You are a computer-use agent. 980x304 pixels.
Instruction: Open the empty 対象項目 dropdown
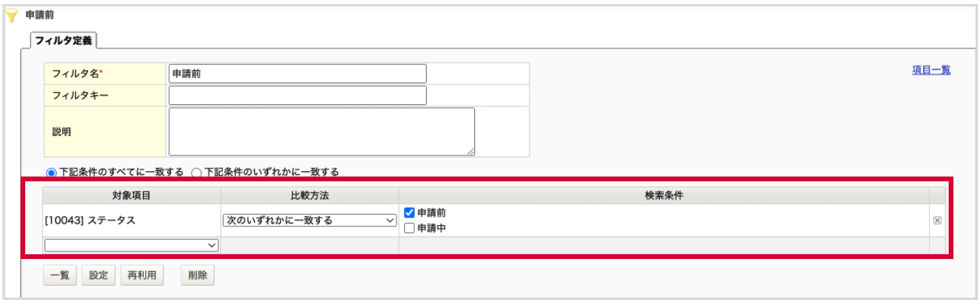(131, 245)
